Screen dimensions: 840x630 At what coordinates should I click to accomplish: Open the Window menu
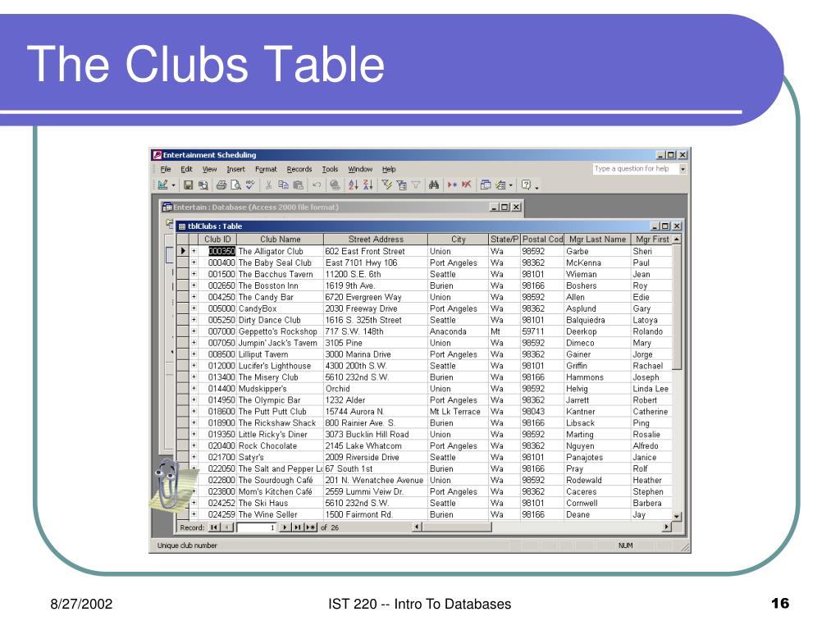(360, 169)
